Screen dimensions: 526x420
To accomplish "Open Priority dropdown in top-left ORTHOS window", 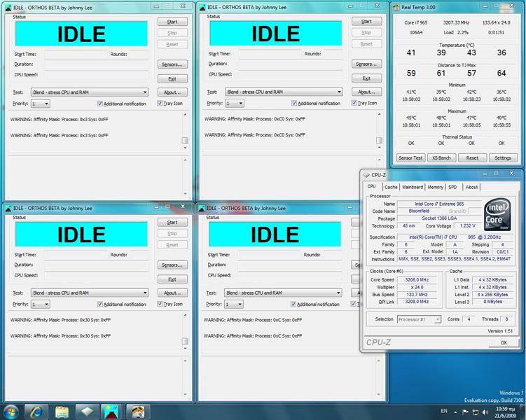I will pyautogui.click(x=40, y=104).
